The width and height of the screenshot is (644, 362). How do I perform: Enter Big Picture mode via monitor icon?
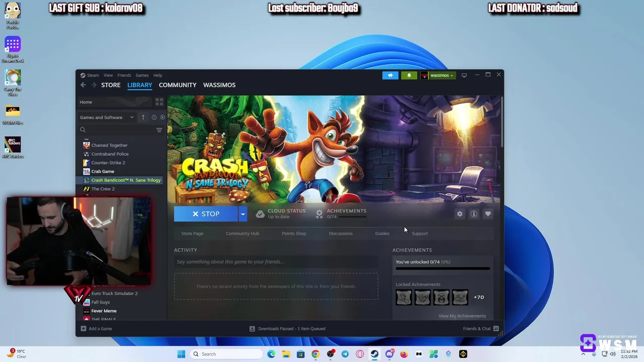click(464, 75)
